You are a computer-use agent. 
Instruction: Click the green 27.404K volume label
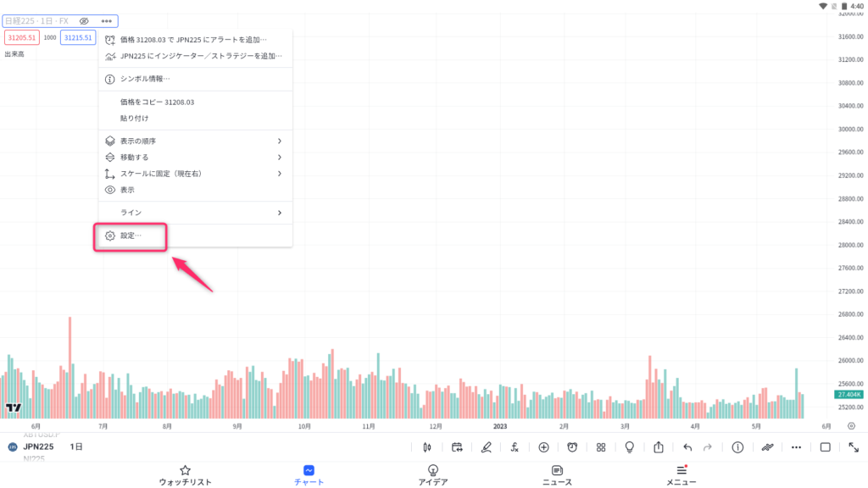click(849, 395)
